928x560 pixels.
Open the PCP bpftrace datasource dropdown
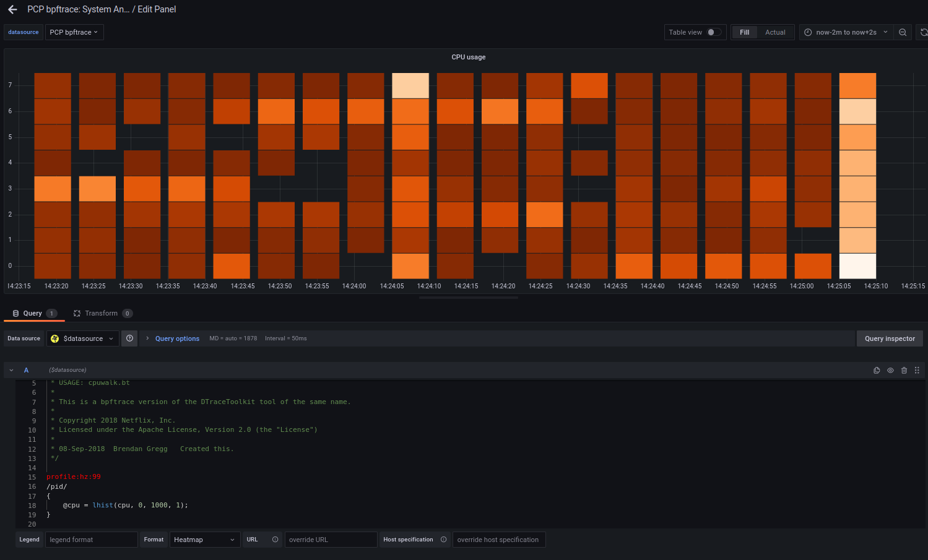pos(74,32)
